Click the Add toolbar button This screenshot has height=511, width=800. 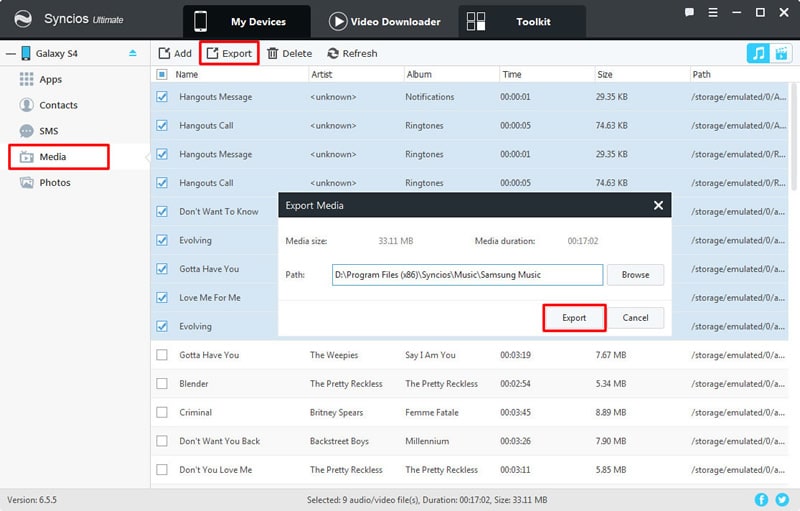click(x=175, y=54)
